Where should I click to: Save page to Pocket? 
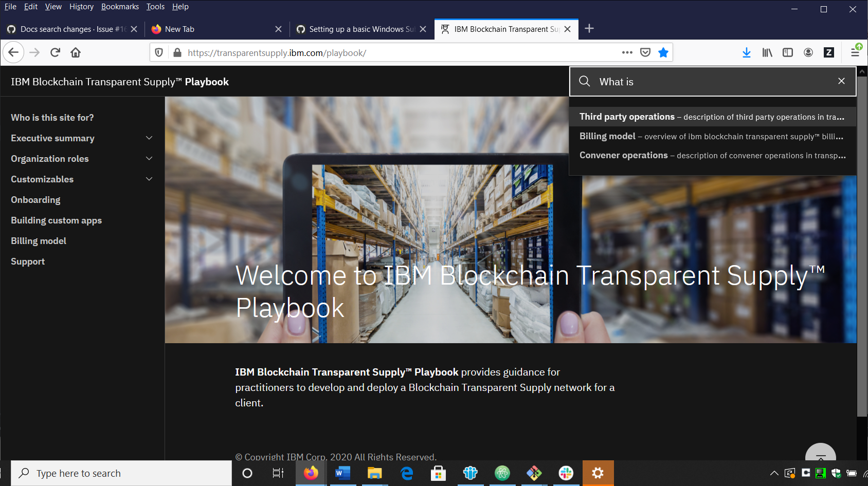tap(645, 52)
